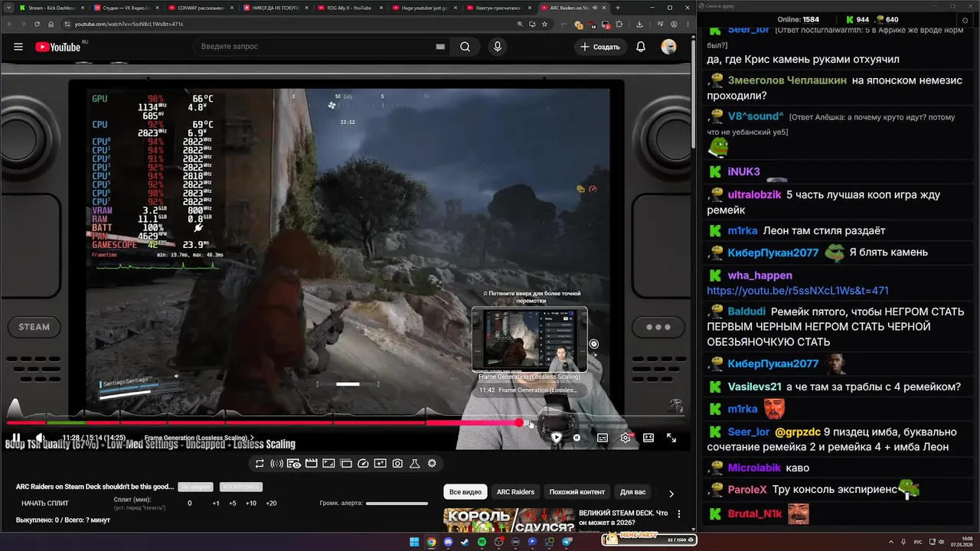Show more filter chips with the right arrow

(671, 494)
